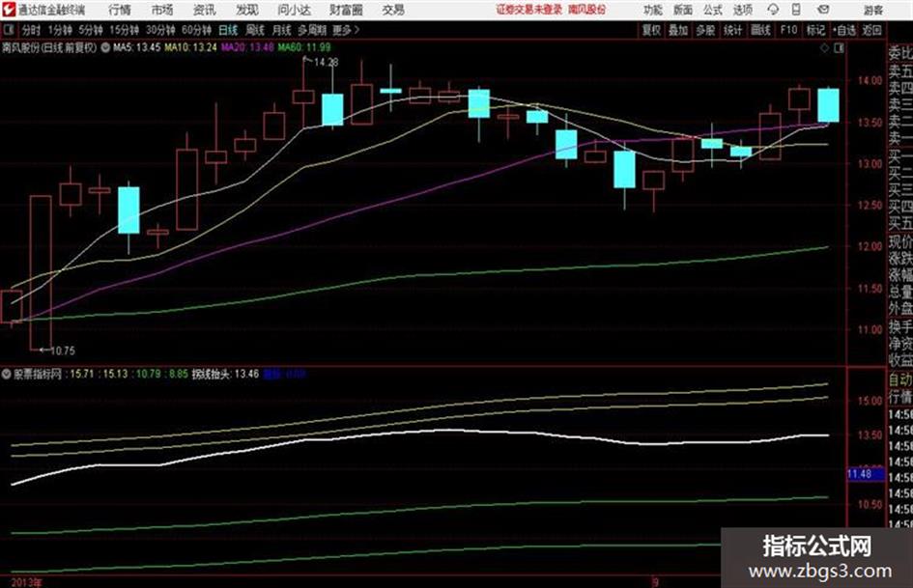This screenshot has height=588, width=913.
Task: Click the 证券交易未登录 login link
Action: 529,10
